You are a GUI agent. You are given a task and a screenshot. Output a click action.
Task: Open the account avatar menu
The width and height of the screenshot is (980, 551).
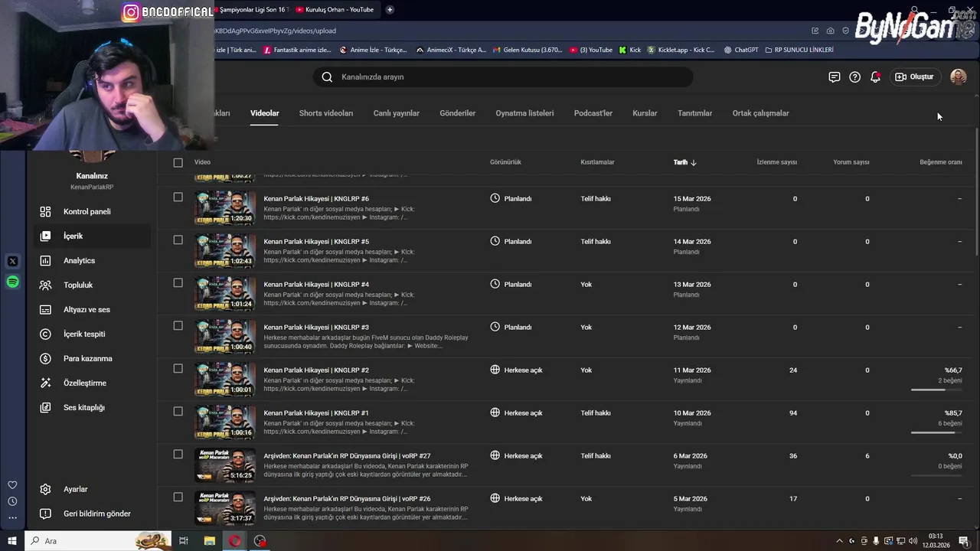(958, 77)
